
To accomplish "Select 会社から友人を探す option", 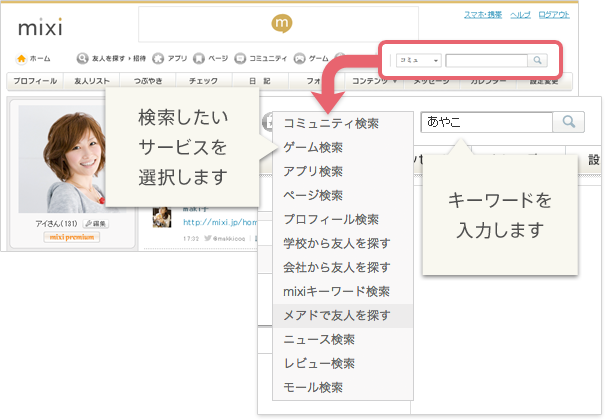I will pos(343,267).
